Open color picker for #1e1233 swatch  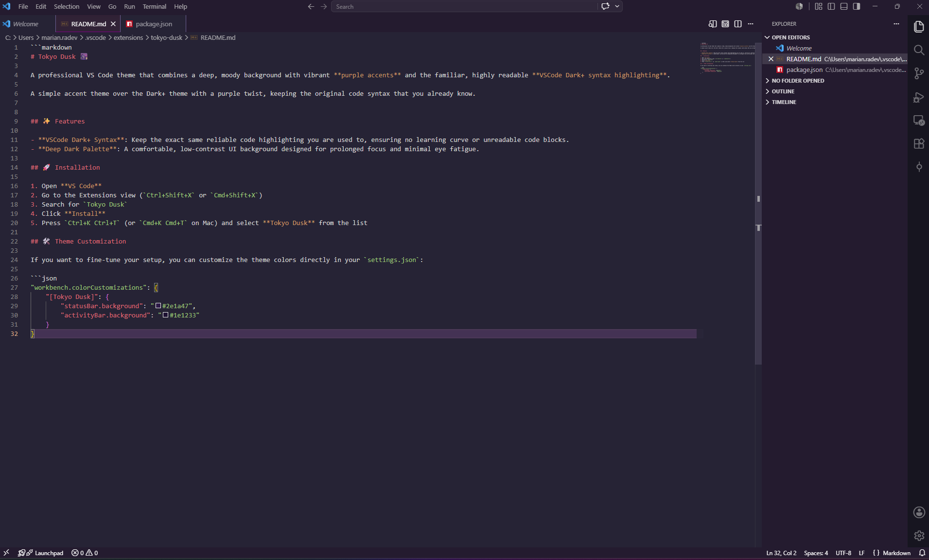tap(165, 315)
